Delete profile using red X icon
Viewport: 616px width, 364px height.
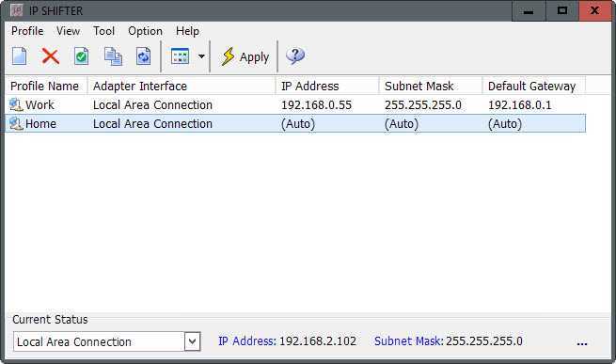tap(50, 56)
